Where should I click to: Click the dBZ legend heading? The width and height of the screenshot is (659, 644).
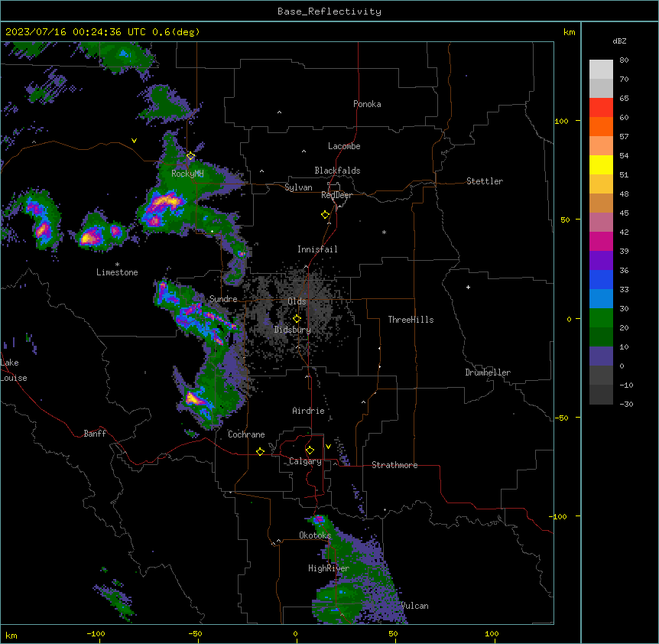(619, 41)
